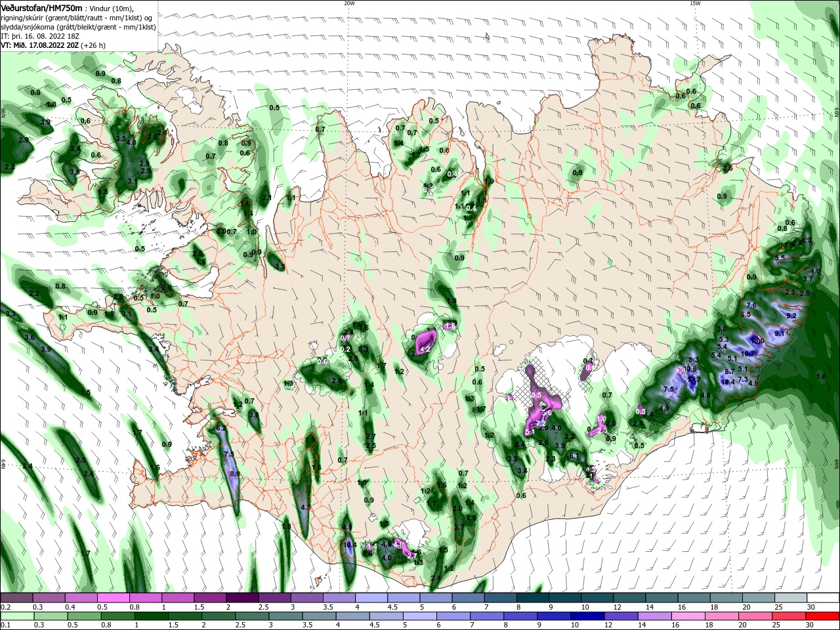The height and width of the screenshot is (630, 840).
Task: Choose the dark teal 8 swatch in the upper legend row
Action: (533, 598)
